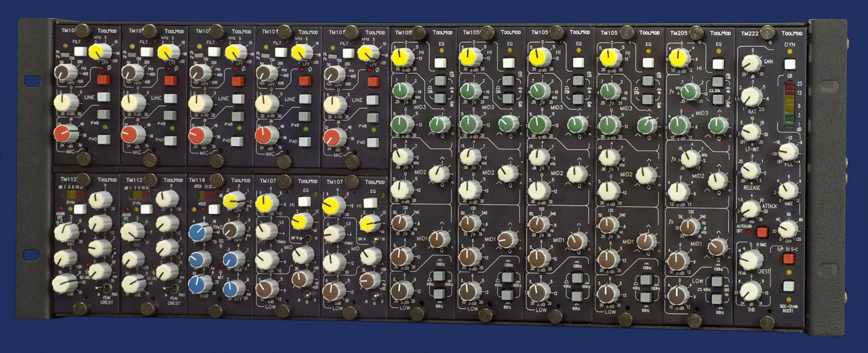Turn the FILL knob on the TM222

coord(788,151)
